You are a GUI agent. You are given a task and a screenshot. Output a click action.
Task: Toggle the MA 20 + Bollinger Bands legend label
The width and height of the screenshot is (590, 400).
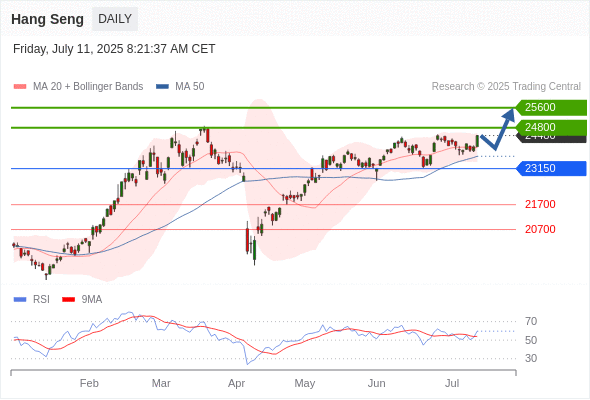click(x=88, y=87)
